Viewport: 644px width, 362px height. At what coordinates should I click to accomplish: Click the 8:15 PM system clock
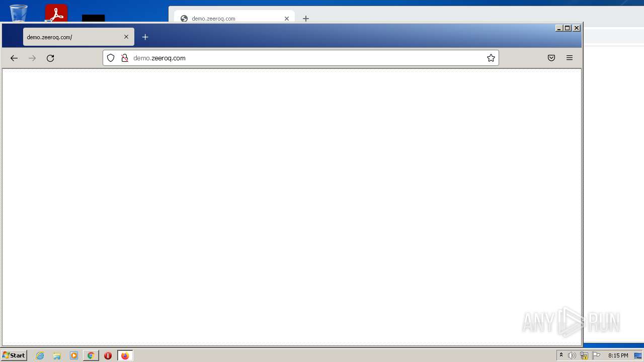(618, 355)
